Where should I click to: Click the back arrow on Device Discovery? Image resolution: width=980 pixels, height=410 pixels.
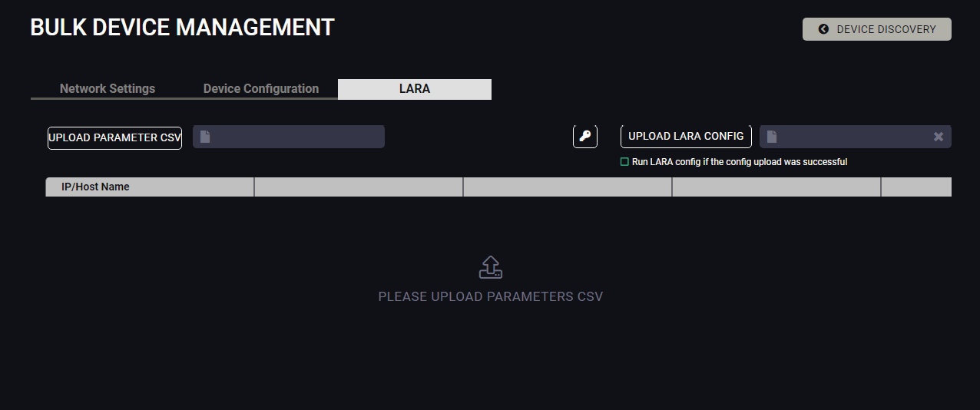pos(823,29)
